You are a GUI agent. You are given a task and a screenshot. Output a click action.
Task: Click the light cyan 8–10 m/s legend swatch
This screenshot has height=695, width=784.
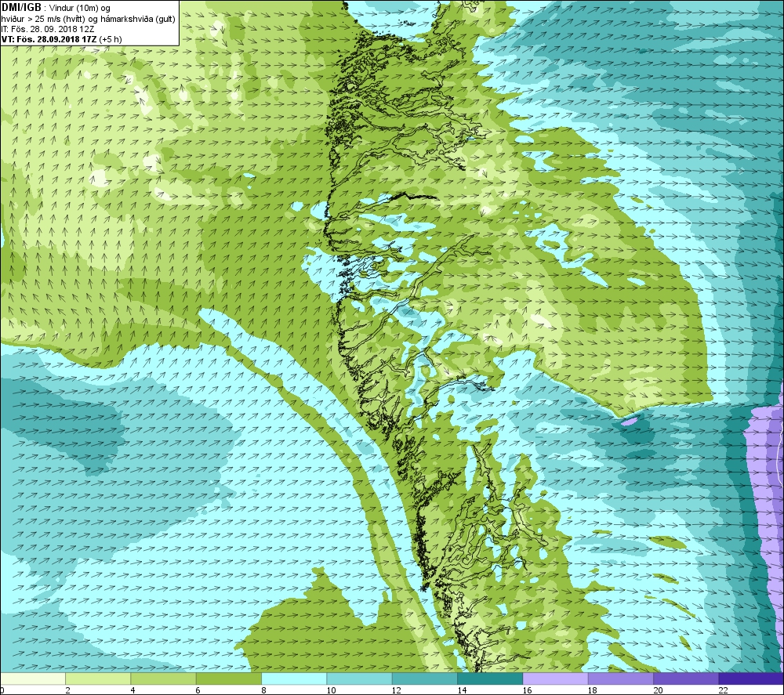pos(294,679)
